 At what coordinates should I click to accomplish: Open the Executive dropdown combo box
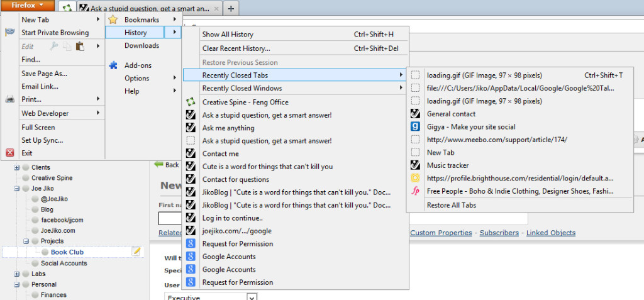(x=211, y=296)
